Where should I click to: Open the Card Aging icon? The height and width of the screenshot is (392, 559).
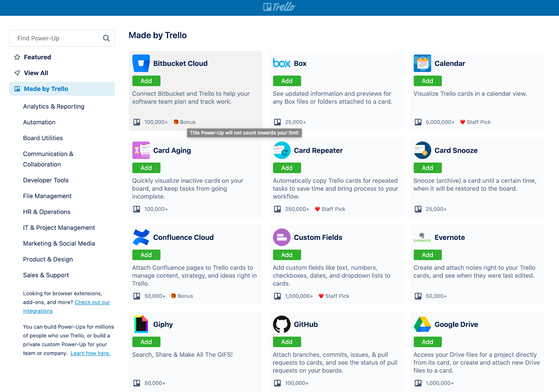(141, 150)
